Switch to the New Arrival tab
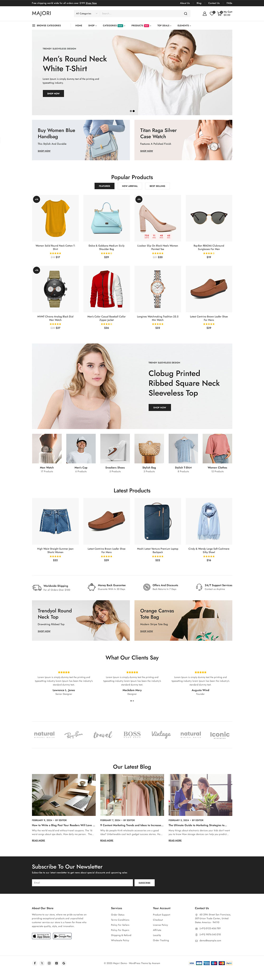This screenshot has width=264, height=980. [130, 186]
